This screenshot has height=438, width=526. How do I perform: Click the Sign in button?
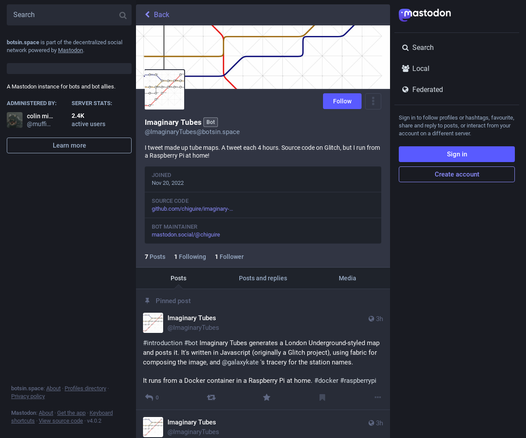click(x=457, y=154)
